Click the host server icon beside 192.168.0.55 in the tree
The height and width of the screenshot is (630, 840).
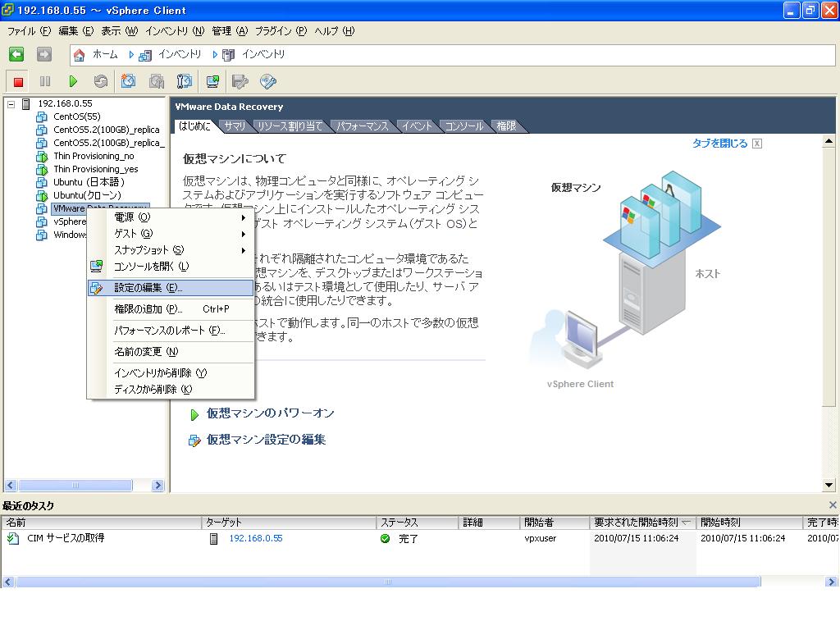(25, 104)
